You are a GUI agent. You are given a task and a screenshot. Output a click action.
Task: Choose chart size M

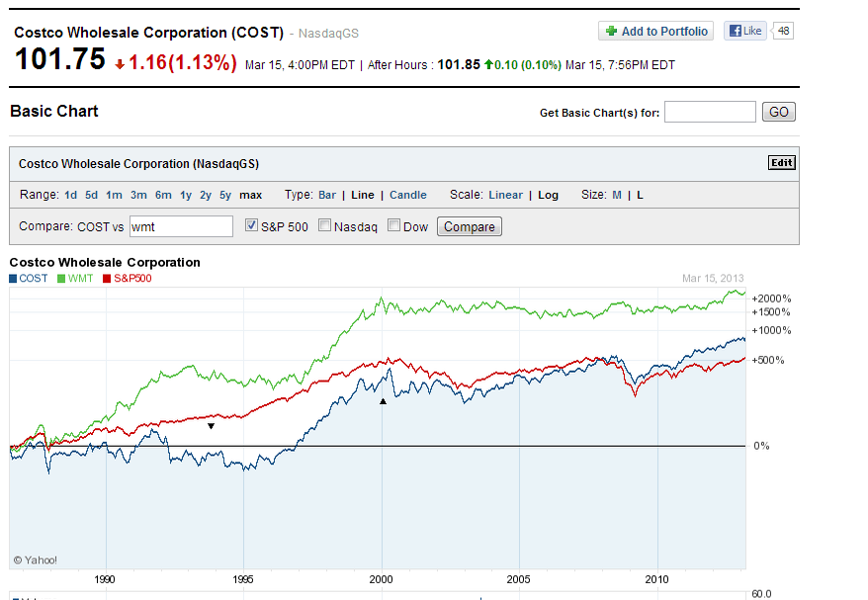[617, 195]
